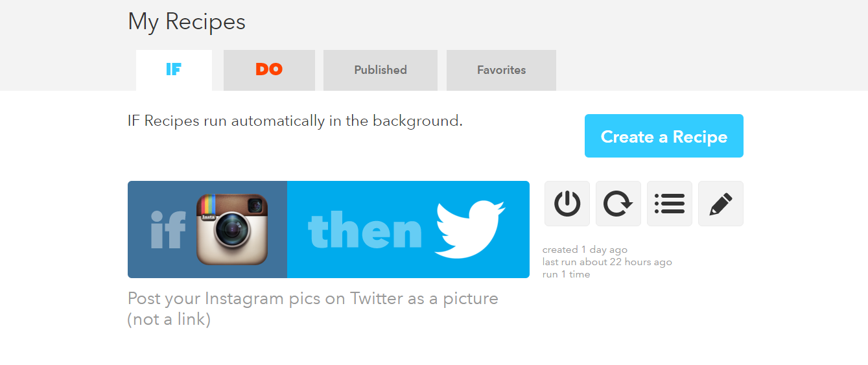Click the Instagram camera icon on the recipe
The height and width of the screenshot is (365, 868).
232,230
